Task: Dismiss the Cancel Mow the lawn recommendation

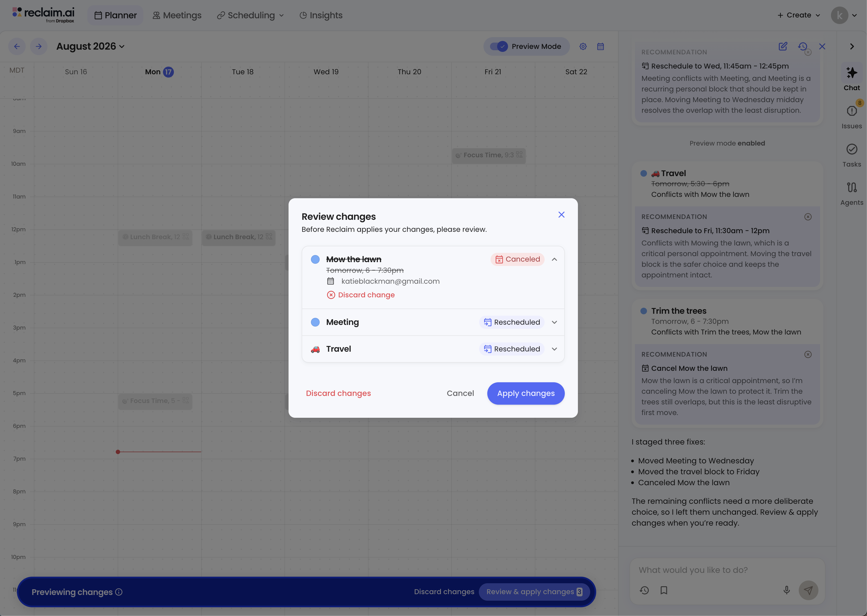Action: pos(808,355)
